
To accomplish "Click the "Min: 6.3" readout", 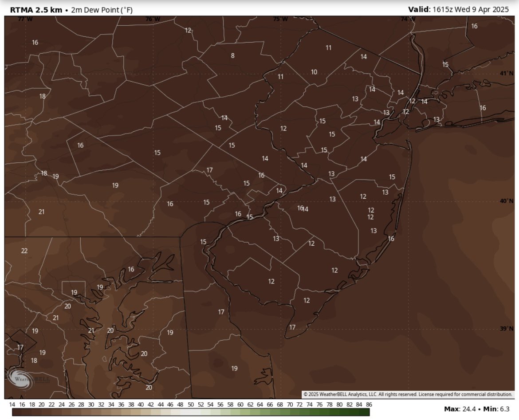I will (x=496, y=409).
